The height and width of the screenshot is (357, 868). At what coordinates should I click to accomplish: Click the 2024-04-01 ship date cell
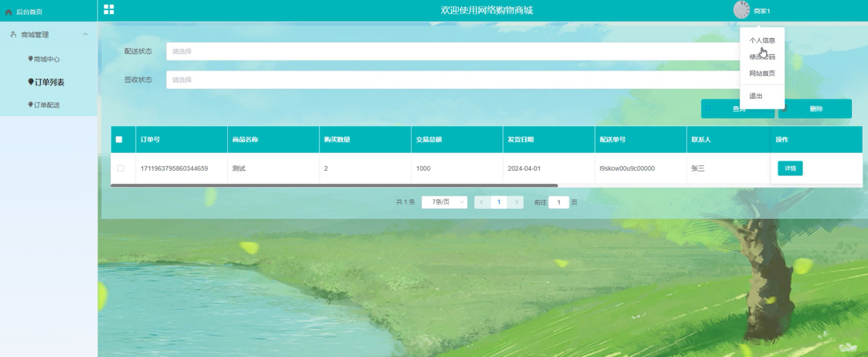[x=525, y=169]
